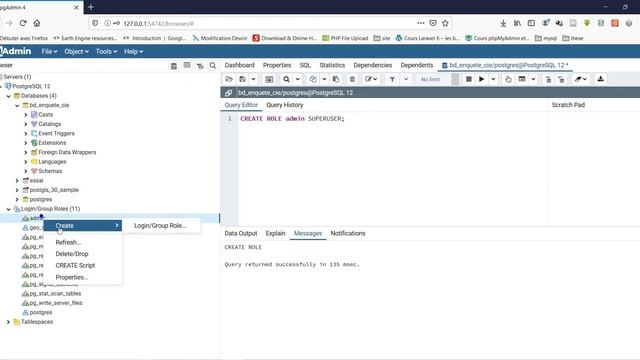
Task: Expand the Casts tree node
Action: point(26,115)
